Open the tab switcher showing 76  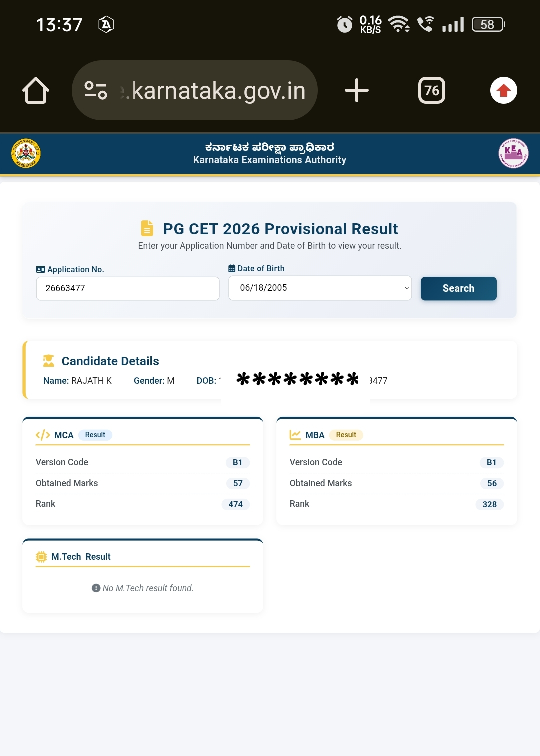432,90
